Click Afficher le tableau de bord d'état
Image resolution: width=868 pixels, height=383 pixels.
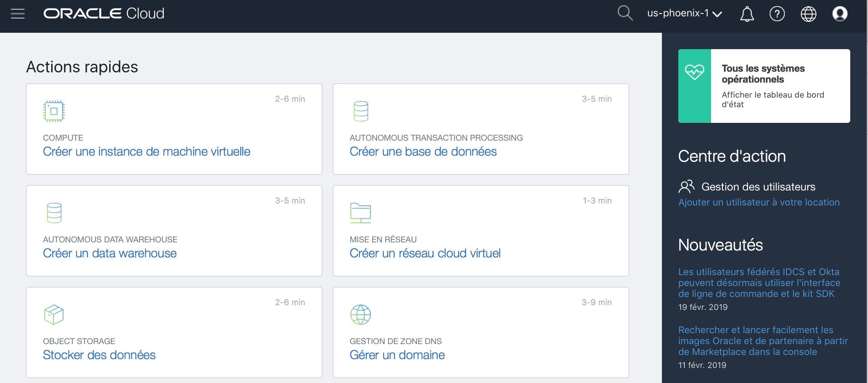click(x=772, y=99)
